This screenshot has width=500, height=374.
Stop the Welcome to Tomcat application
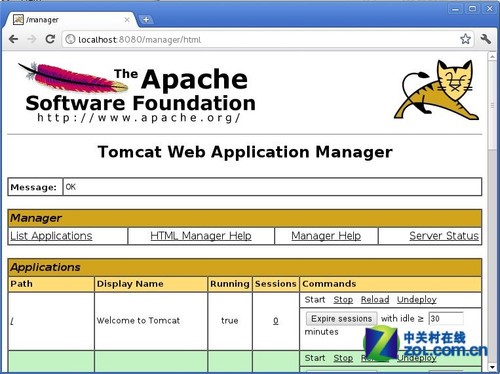tap(343, 300)
